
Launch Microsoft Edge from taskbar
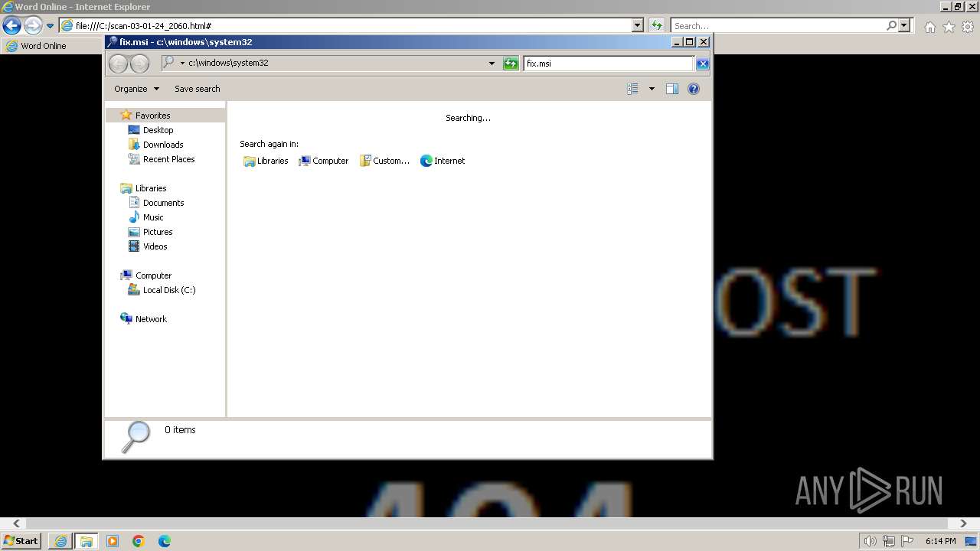pyautogui.click(x=165, y=541)
